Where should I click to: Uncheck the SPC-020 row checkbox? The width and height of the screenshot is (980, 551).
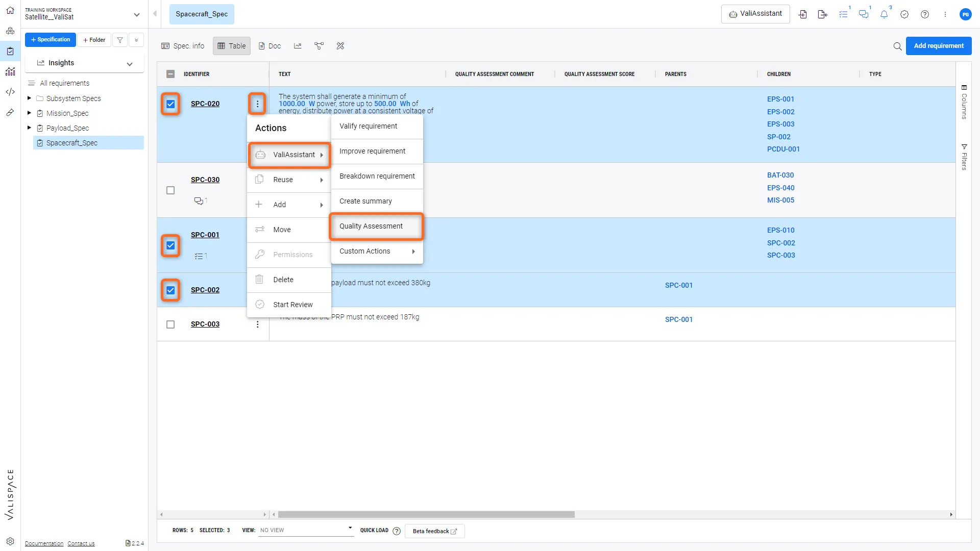170,104
